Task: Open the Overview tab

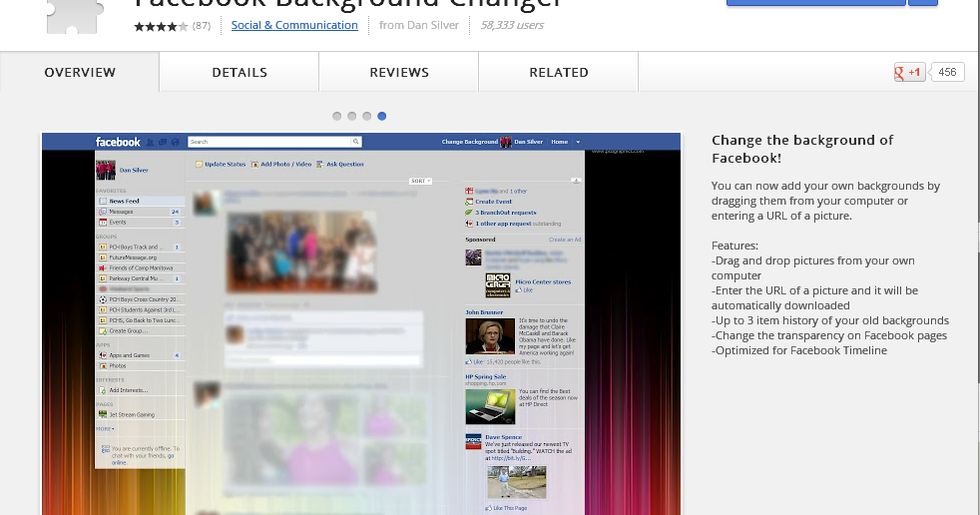Action: tap(80, 72)
